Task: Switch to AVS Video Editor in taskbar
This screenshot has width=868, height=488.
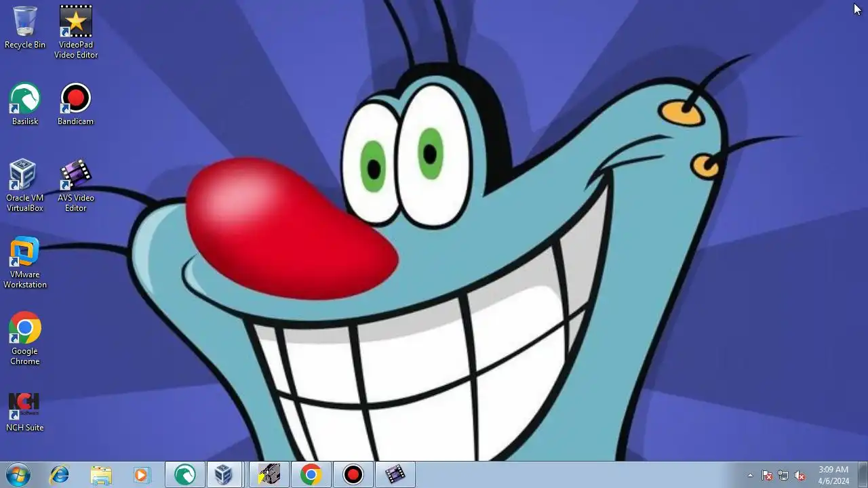Action: (395, 475)
